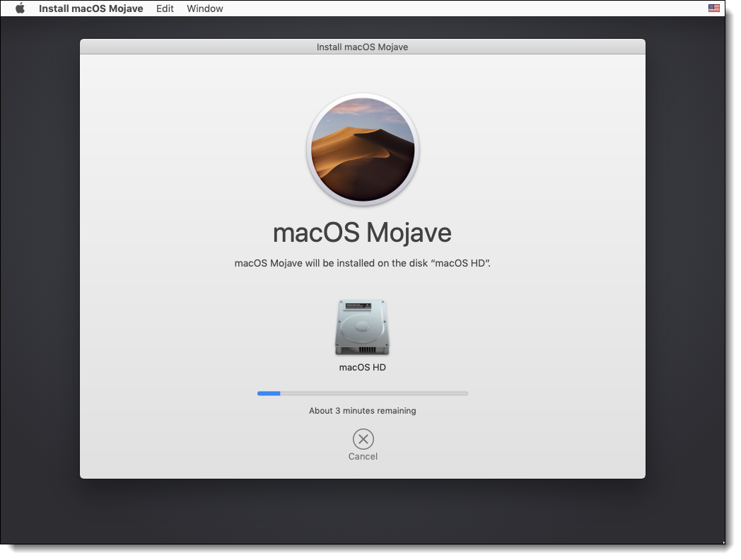This screenshot has height=560, width=741.
Task: Select the macOS HD hard drive icon
Action: click(x=362, y=327)
